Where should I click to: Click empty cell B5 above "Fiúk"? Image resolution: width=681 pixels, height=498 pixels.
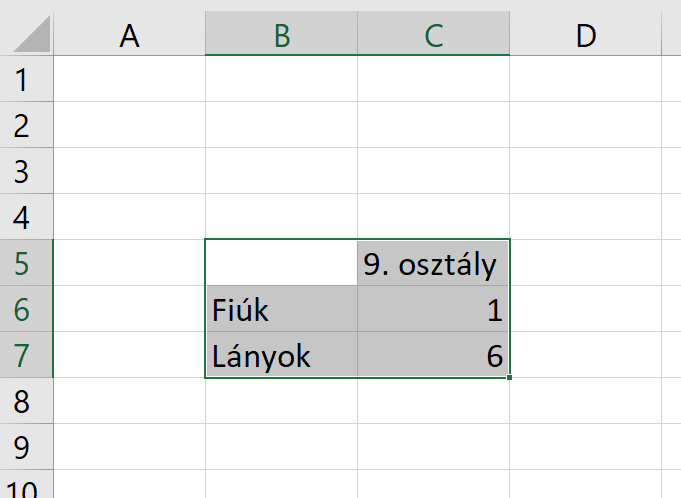click(x=281, y=264)
